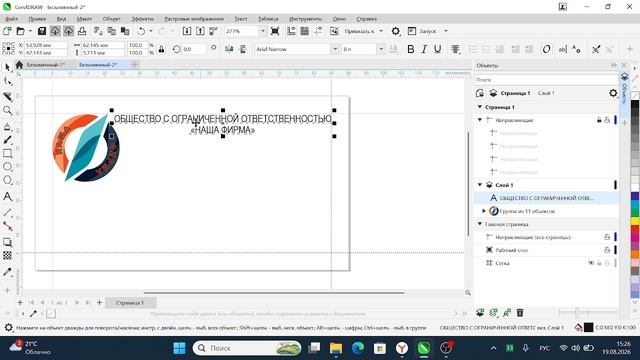Open the Запуск dropdown arrow
The height and width of the screenshot is (360, 640).
[x=446, y=31]
